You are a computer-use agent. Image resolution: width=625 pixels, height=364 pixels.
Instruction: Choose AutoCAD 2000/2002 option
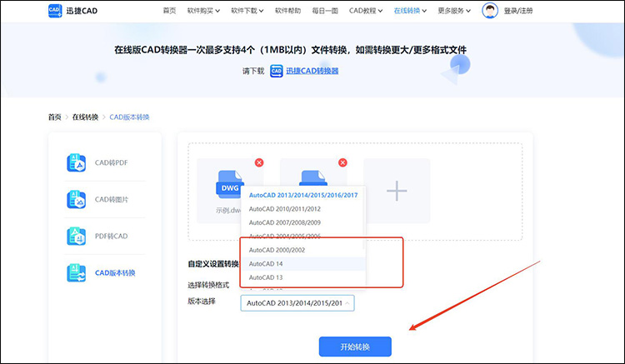pos(303,250)
